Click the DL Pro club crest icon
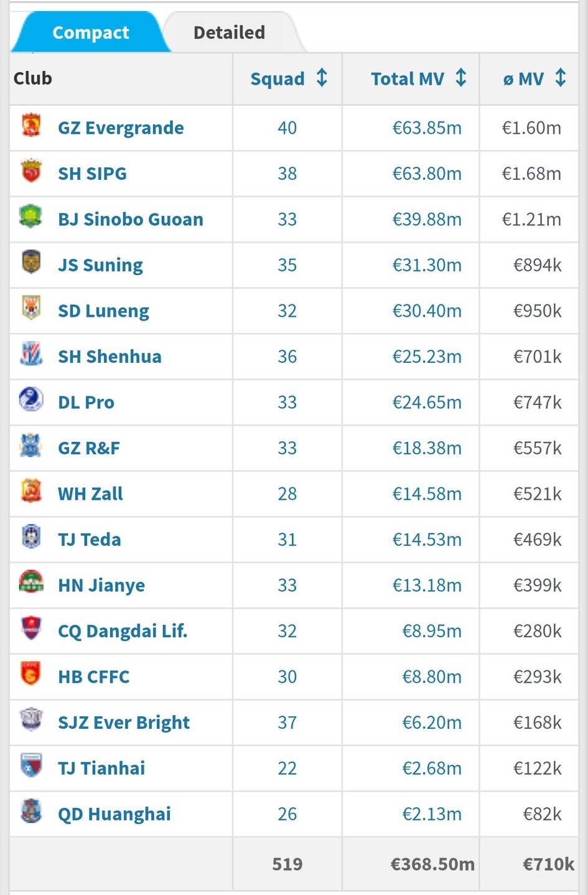Image resolution: width=588 pixels, height=895 pixels. [x=31, y=399]
